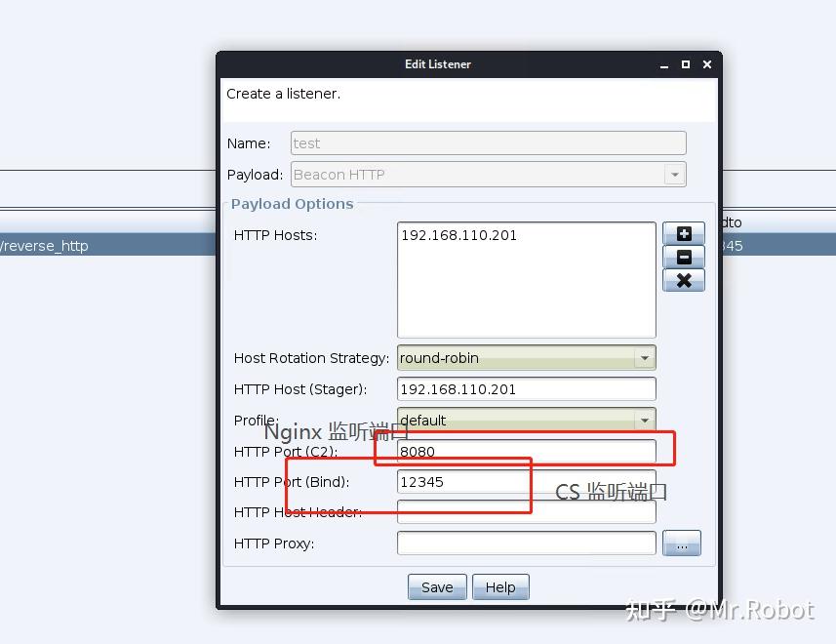This screenshot has height=644, width=836.
Task: Focus the HTTP Port (C2) field with 8080
Action: pos(526,452)
